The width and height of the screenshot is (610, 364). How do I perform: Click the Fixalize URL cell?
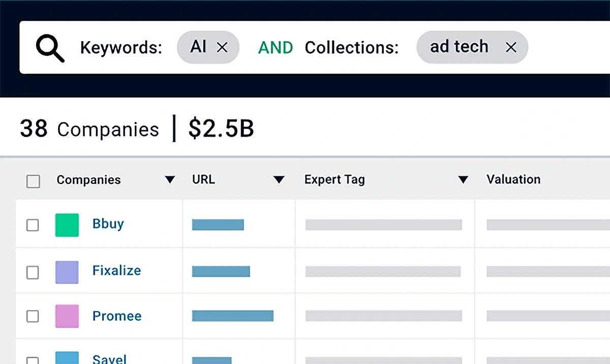[x=239, y=271]
